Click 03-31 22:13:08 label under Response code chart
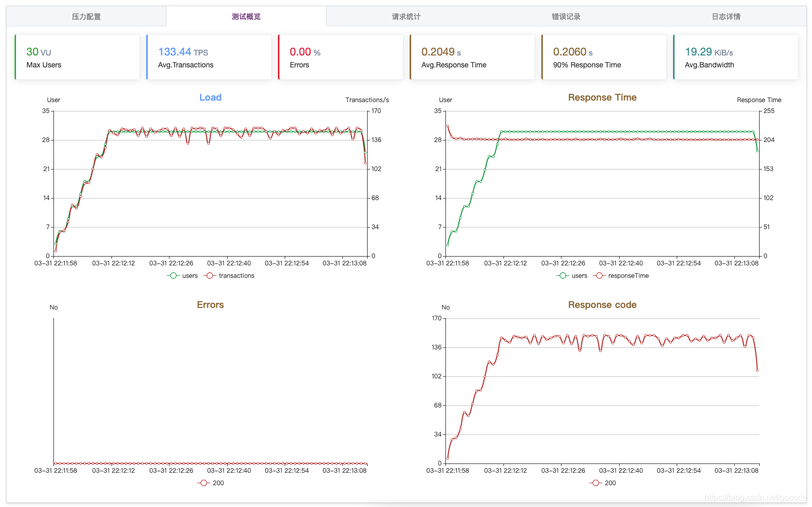This screenshot has height=507, width=812. (736, 471)
